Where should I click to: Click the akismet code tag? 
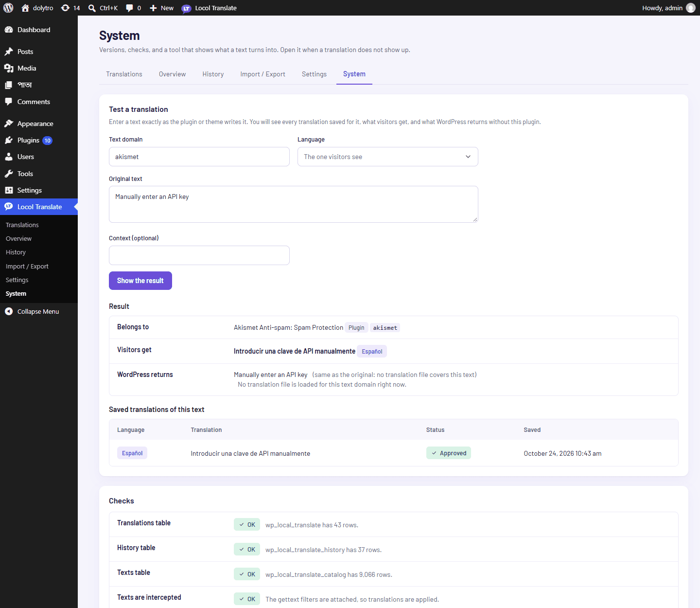385,328
